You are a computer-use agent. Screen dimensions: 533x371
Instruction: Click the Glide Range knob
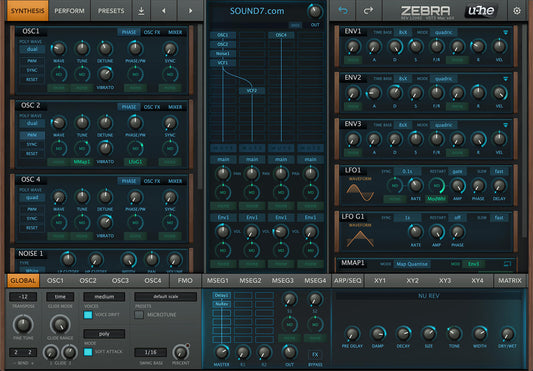[x=60, y=324]
